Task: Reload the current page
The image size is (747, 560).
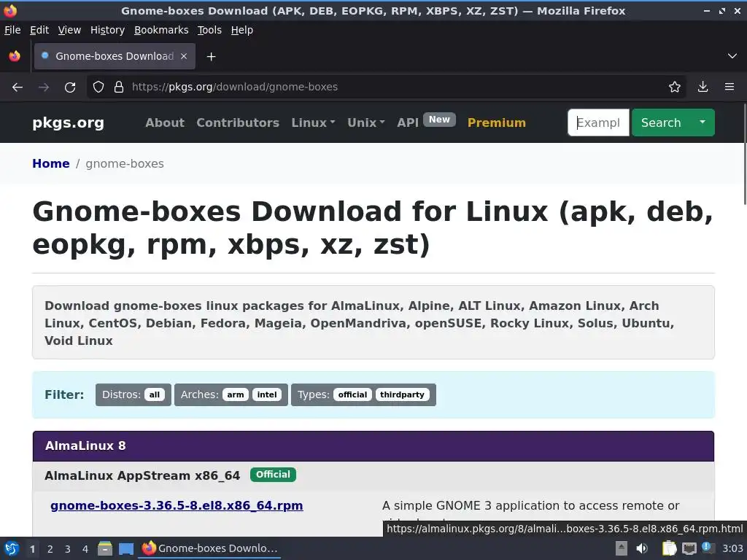Action: [x=70, y=87]
